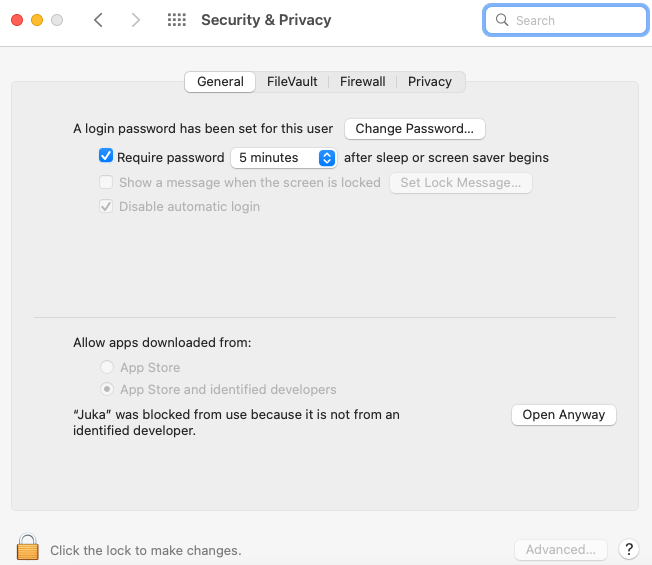Viewport: 652px width, 565px height.
Task: Click the forward navigation arrow
Action: (136, 20)
